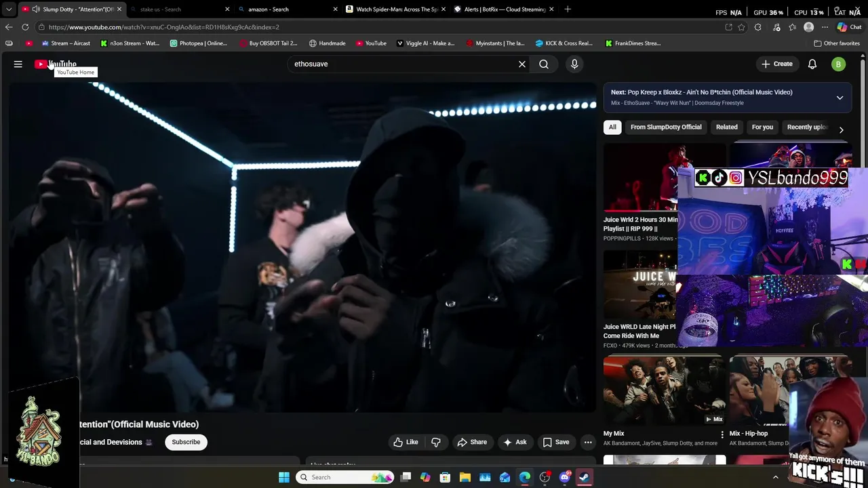Image resolution: width=868 pixels, height=488 pixels.
Task: Switch to 'Alerts | BotRix' tab
Action: (503, 9)
